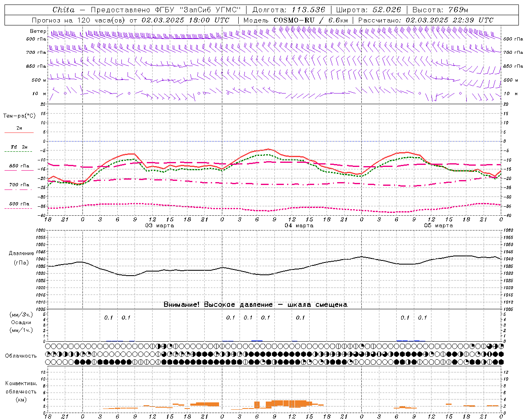
Task: Click the '03 марта' date label
Action: (x=160, y=226)
